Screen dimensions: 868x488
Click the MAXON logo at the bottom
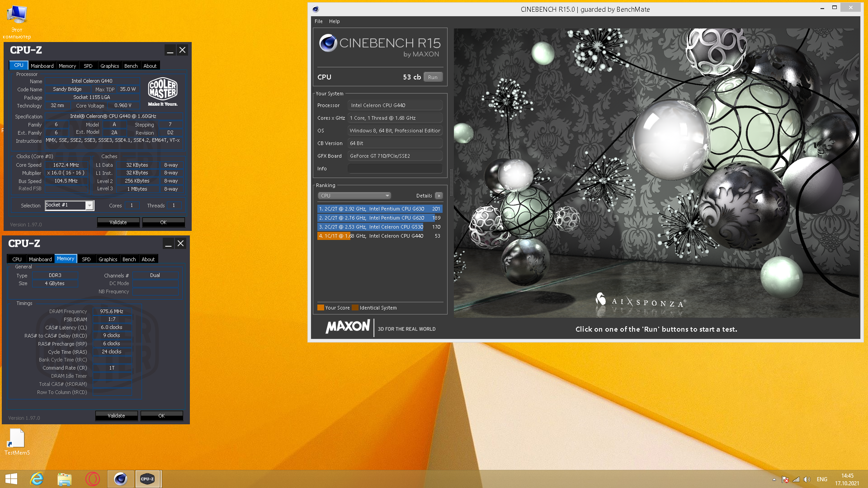coord(348,326)
